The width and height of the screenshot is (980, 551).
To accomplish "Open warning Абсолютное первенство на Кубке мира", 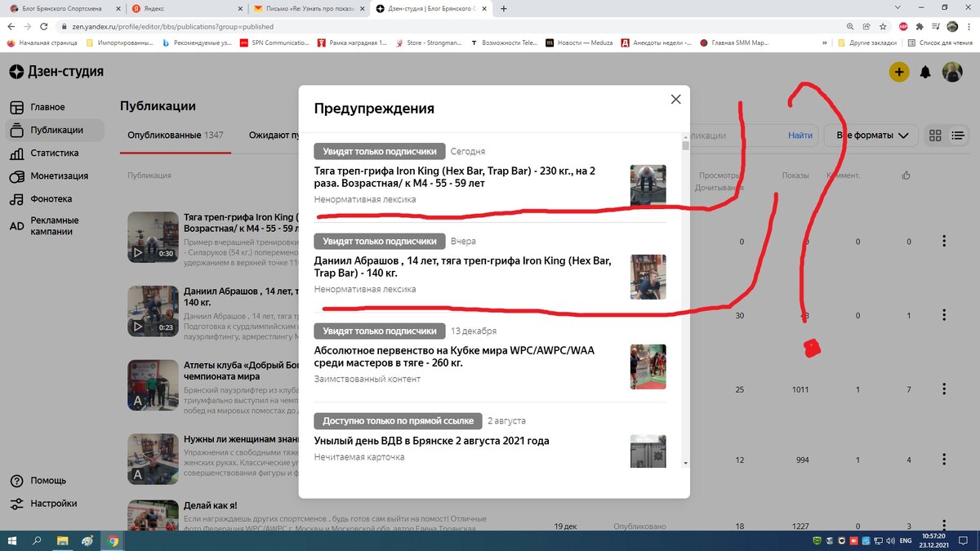I will click(455, 357).
